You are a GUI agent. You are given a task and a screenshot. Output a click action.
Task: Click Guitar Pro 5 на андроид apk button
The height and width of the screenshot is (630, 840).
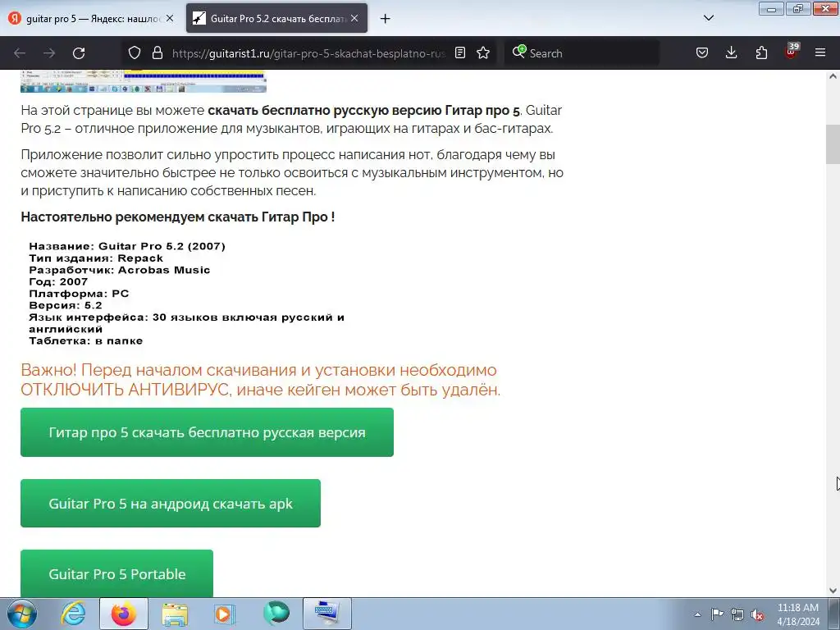(171, 504)
